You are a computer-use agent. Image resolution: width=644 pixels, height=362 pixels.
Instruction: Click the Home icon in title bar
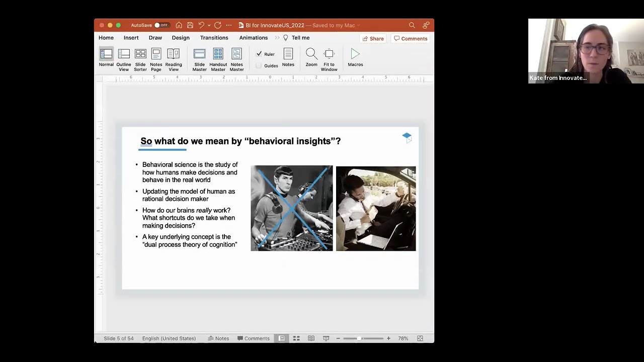pyautogui.click(x=179, y=25)
